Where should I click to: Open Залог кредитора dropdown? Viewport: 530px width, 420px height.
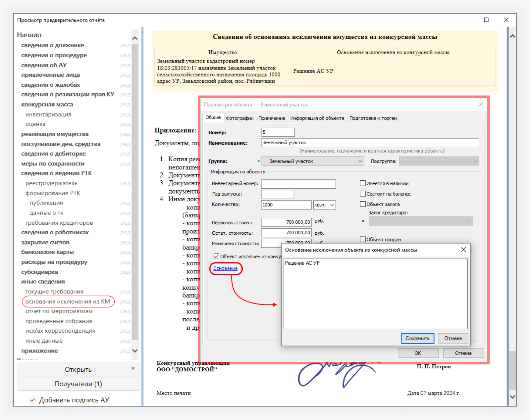pyautogui.click(x=421, y=221)
